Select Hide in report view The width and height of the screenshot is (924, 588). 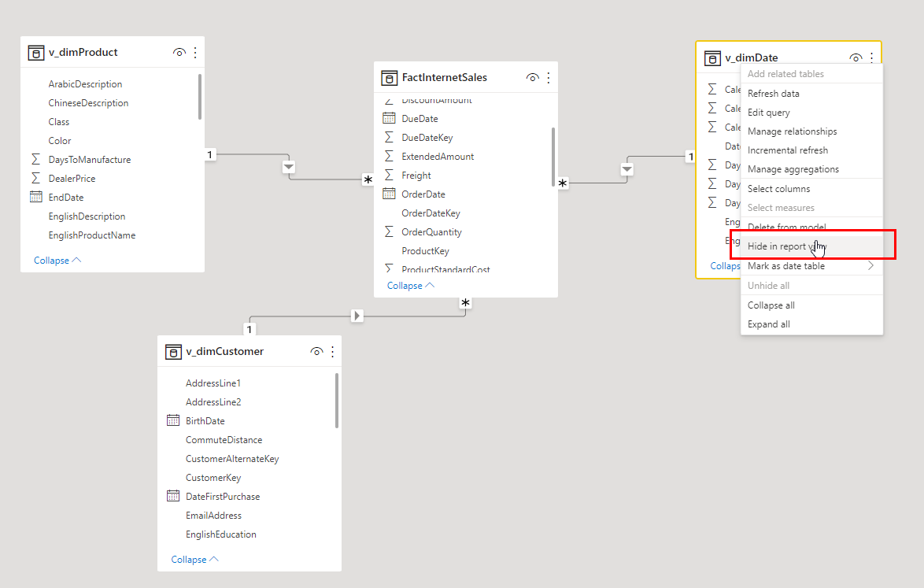(787, 246)
